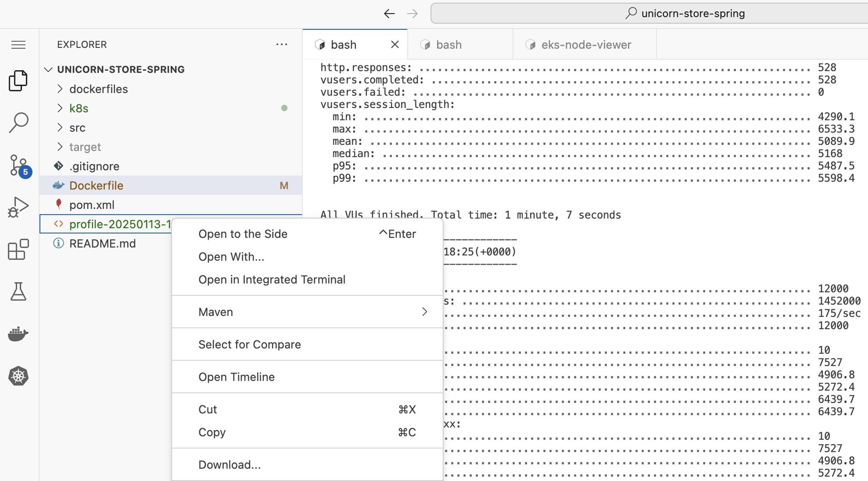Screen dimensions: 868x481
Task: Click the unicorn-store-spring search box
Action: tap(649, 13)
